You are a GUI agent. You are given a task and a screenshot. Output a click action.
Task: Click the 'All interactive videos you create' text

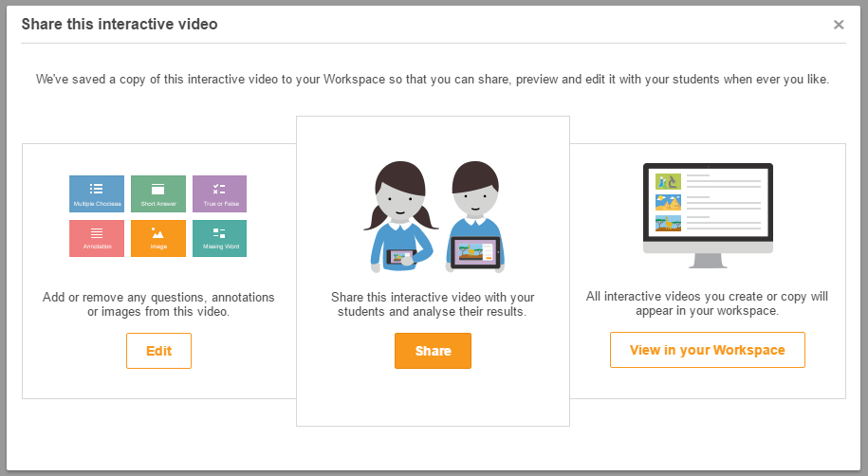coord(708,303)
